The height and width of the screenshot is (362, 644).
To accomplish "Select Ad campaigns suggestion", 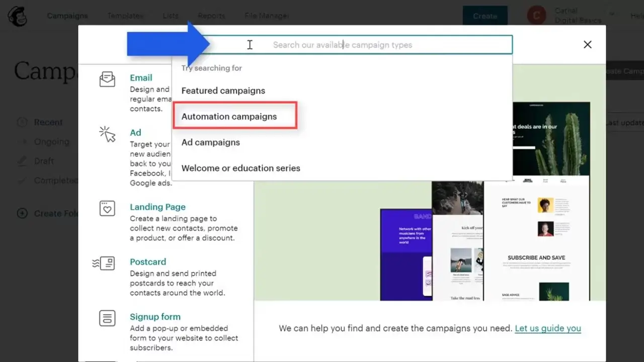I will (x=211, y=142).
